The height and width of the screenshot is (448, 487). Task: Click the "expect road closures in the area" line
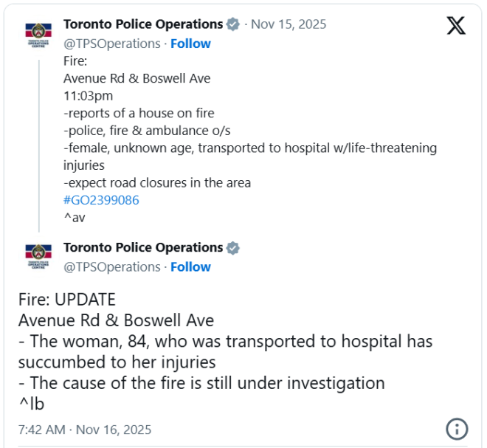pyautogui.click(x=157, y=182)
